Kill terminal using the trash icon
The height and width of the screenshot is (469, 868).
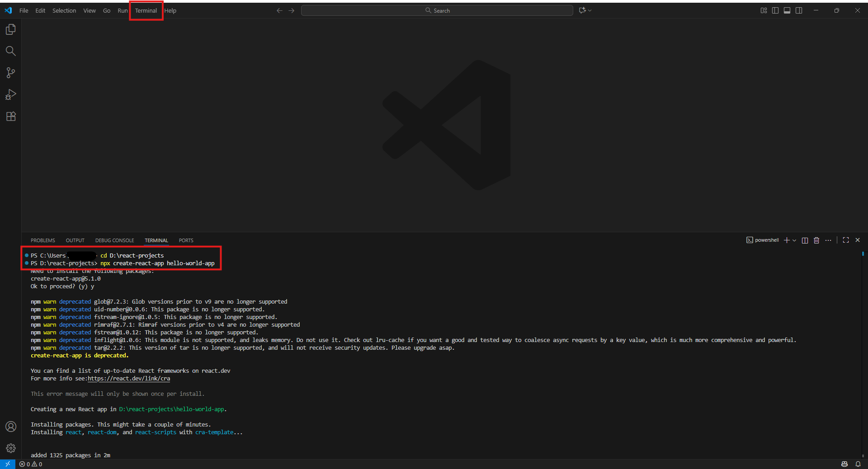click(x=816, y=240)
